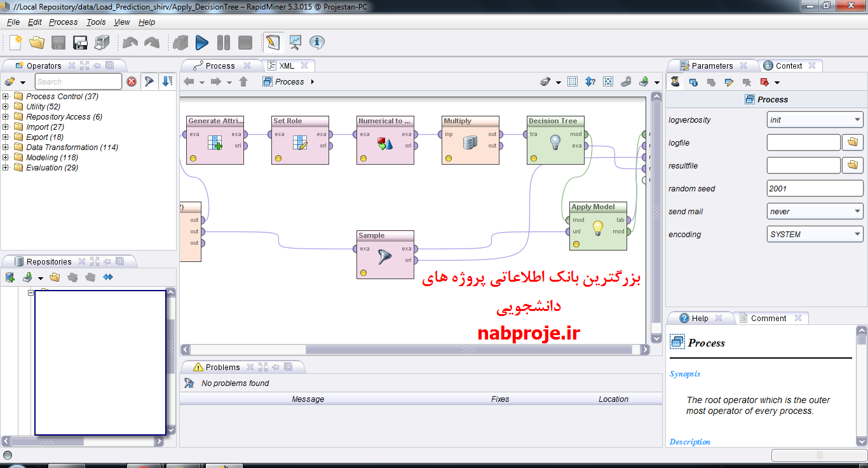The height and width of the screenshot is (468, 868).
Task: Click the print icon in main toolbar
Action: tap(102, 43)
